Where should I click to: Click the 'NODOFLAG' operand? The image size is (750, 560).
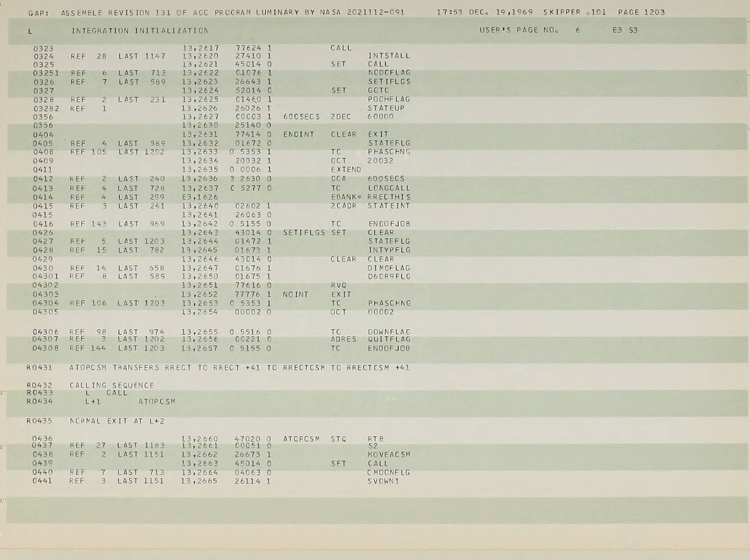pos(389,73)
